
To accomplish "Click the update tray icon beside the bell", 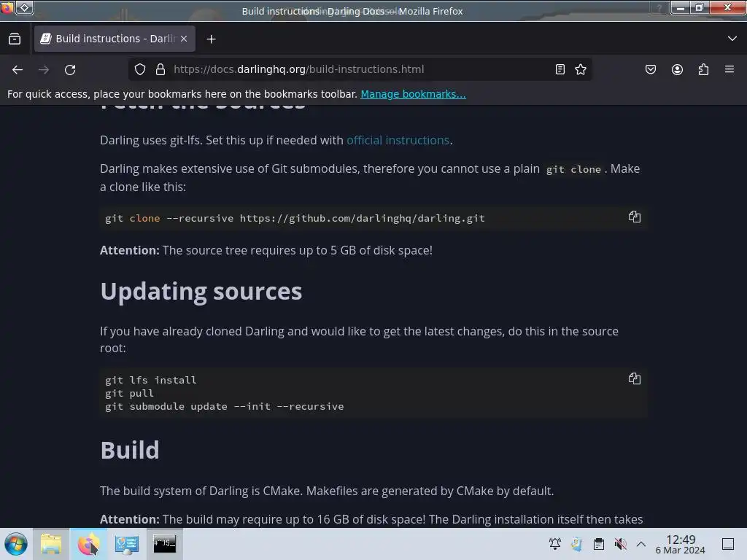I will point(576,543).
